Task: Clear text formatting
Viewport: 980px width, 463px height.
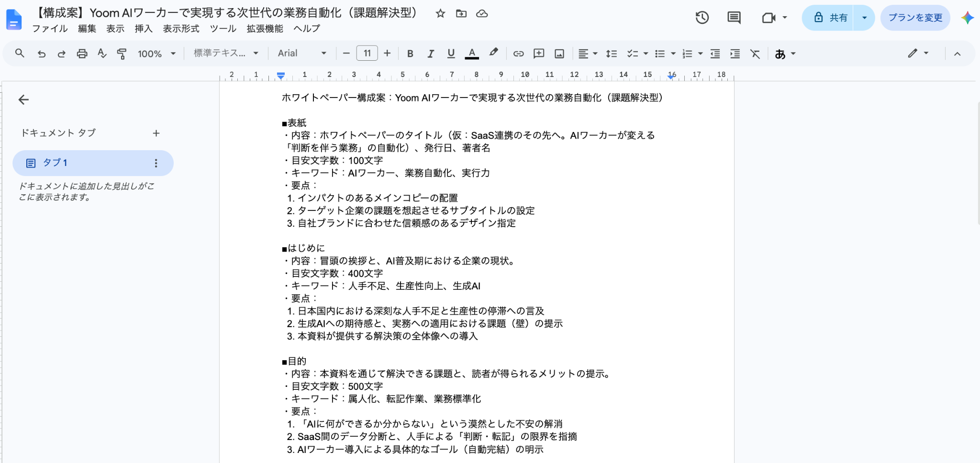Action: pyautogui.click(x=755, y=54)
